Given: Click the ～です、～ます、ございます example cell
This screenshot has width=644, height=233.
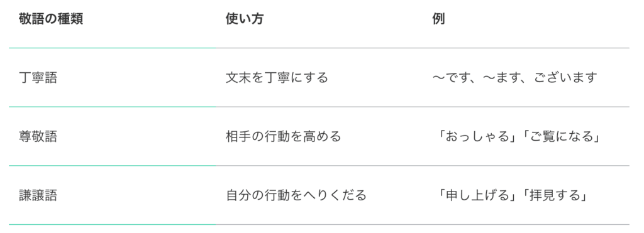Looking at the screenshot, I should click(514, 77).
